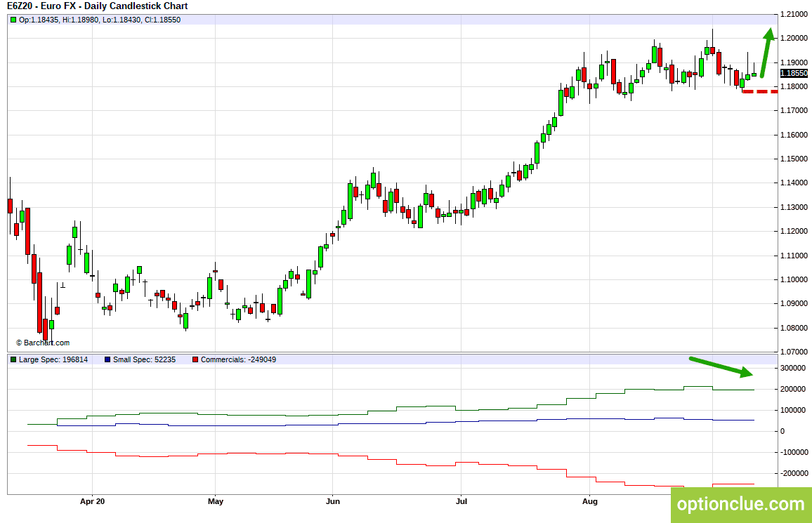Click the green downward arrow above Large Spec line
812x523 pixels.
(721, 366)
